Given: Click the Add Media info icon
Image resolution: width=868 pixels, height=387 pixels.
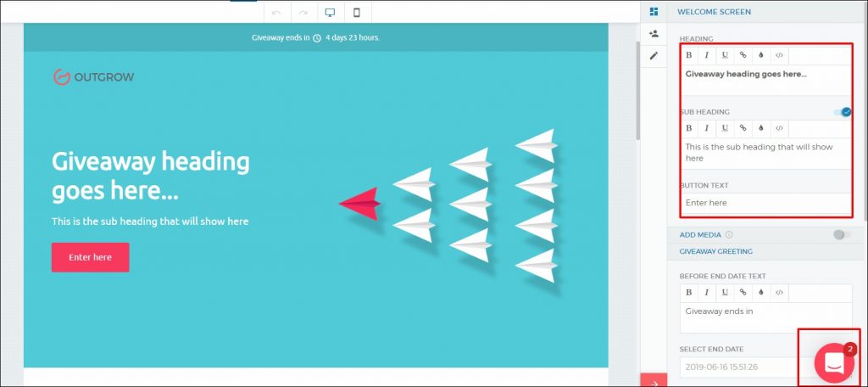Looking at the screenshot, I should tap(729, 235).
